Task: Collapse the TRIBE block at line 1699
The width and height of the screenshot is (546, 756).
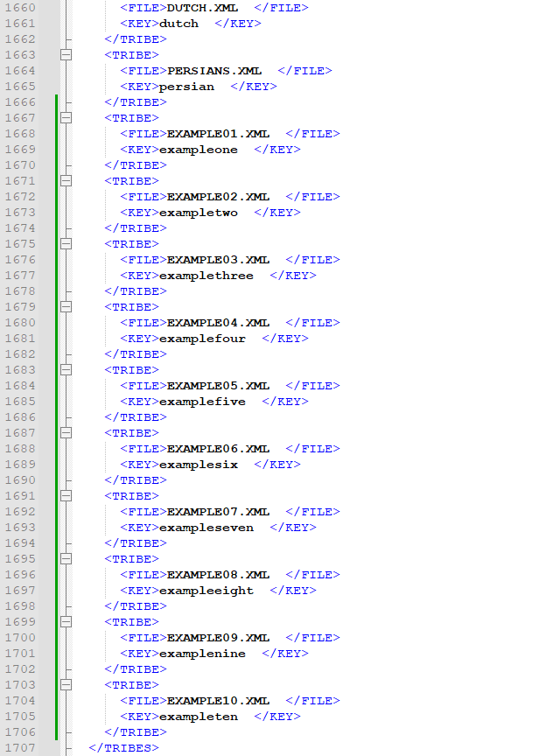Action: tap(66, 622)
